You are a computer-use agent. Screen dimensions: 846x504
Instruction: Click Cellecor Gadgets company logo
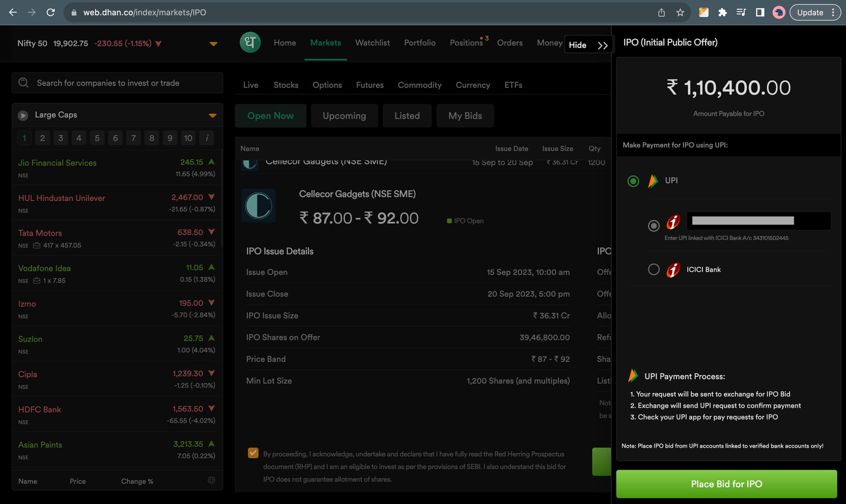pos(259,206)
